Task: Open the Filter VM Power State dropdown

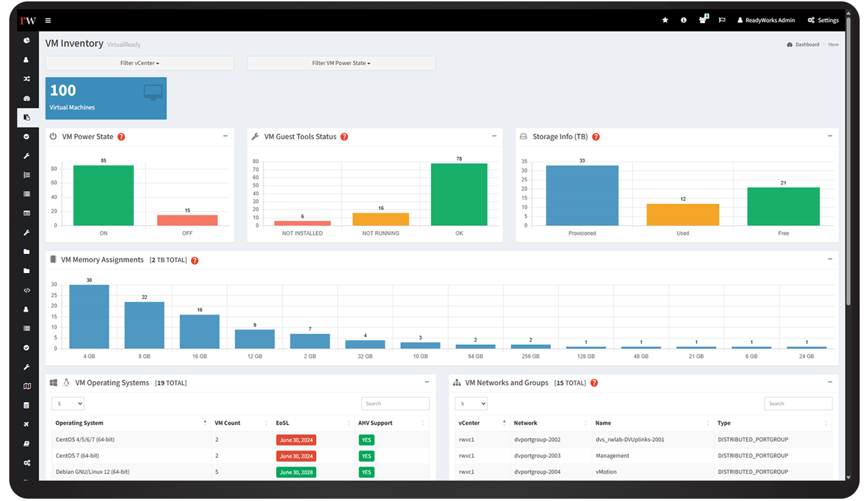Action: tap(341, 63)
